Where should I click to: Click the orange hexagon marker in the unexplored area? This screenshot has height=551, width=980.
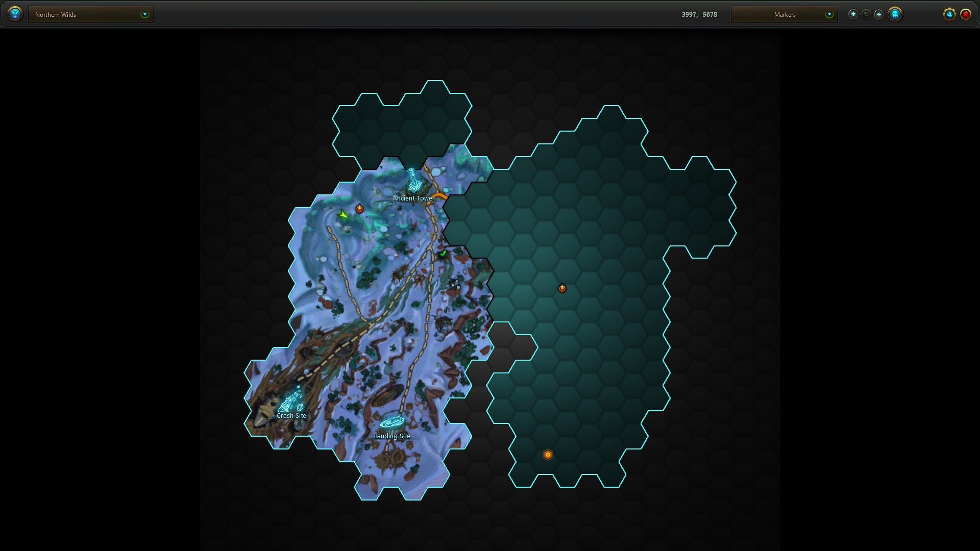(x=548, y=455)
